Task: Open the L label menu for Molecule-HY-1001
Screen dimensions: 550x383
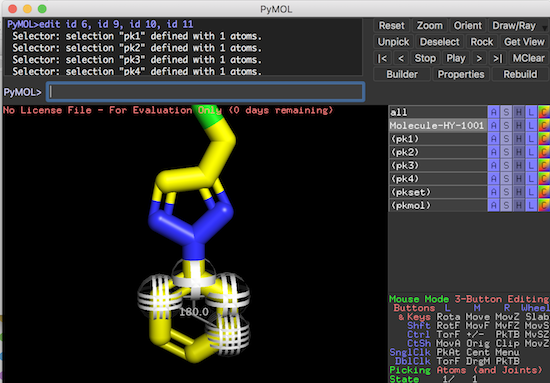Action: (531, 126)
